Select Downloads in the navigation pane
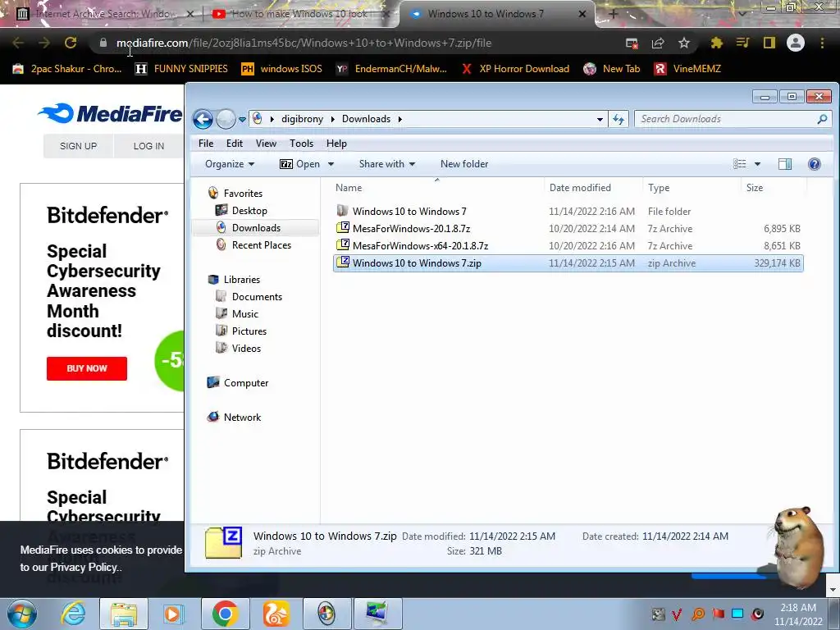Image resolution: width=840 pixels, height=630 pixels. pos(256,228)
